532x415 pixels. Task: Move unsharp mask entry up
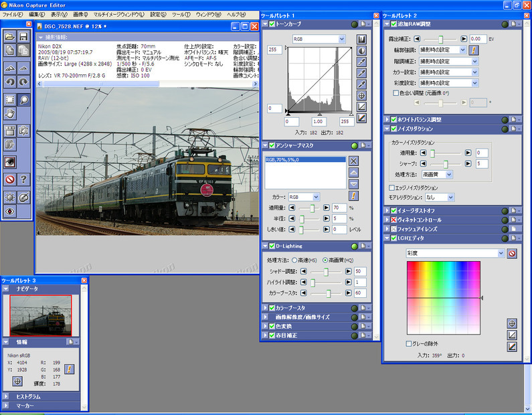pos(353,173)
